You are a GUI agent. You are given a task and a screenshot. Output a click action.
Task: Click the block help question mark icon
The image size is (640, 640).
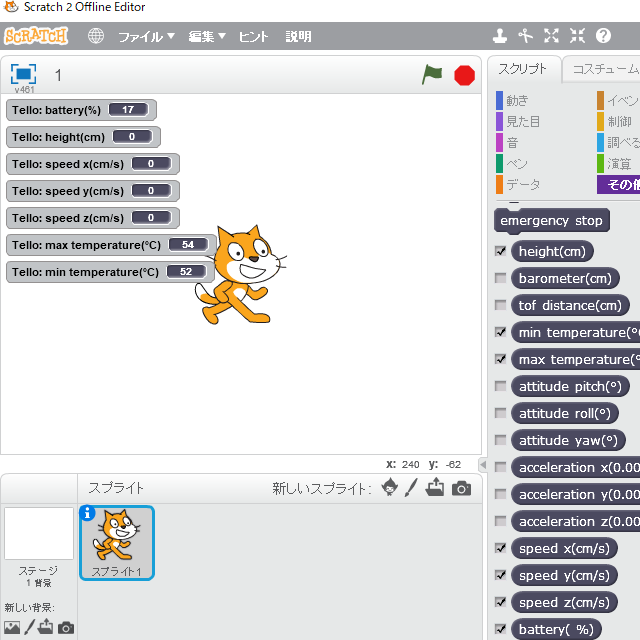coord(603,36)
